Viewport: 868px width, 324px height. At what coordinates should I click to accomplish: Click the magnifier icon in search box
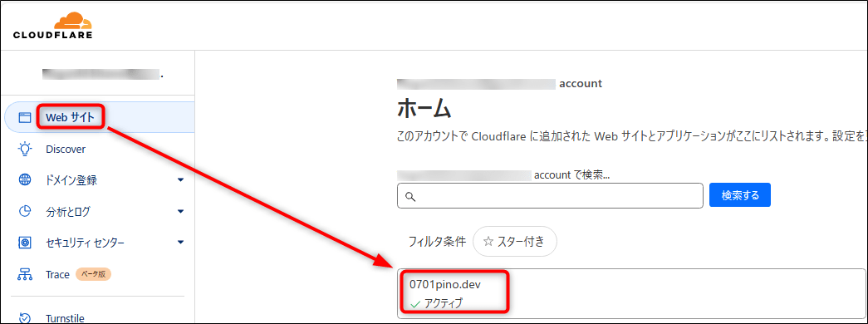pos(410,196)
